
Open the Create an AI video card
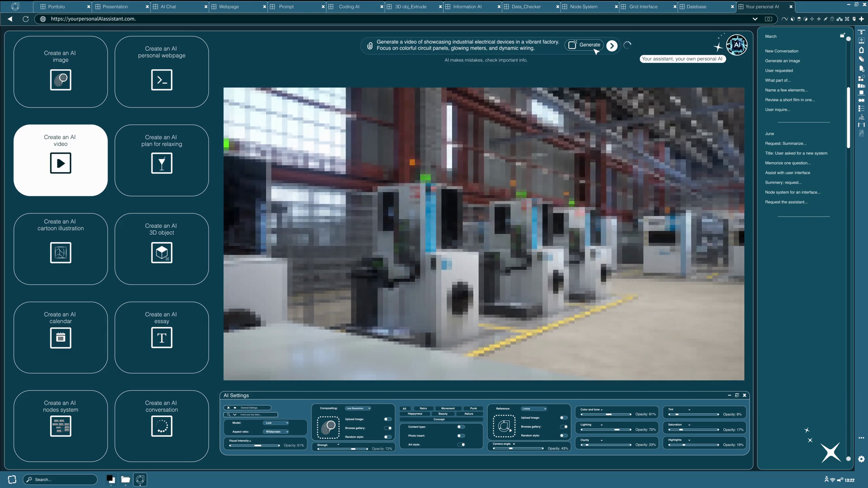coord(61,160)
